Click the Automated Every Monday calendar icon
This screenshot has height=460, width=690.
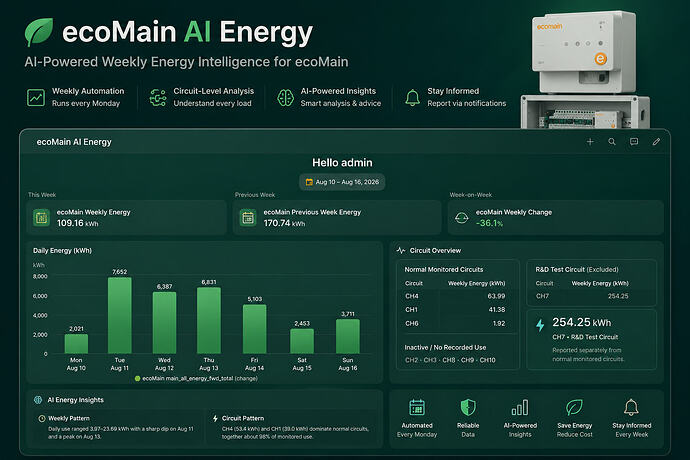point(417,408)
